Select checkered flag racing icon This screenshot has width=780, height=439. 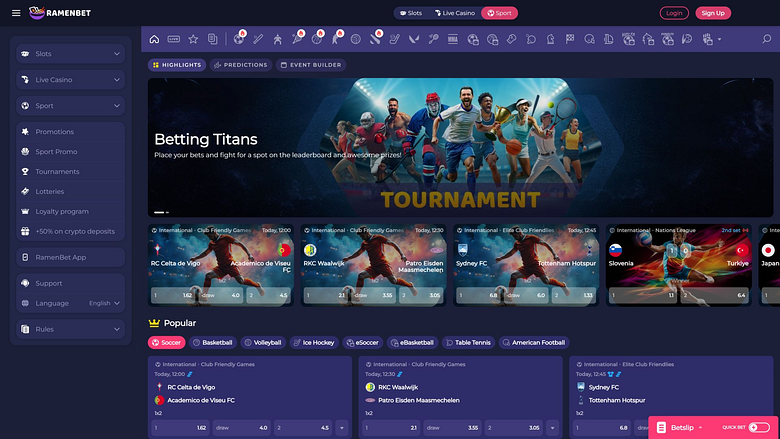pos(570,39)
